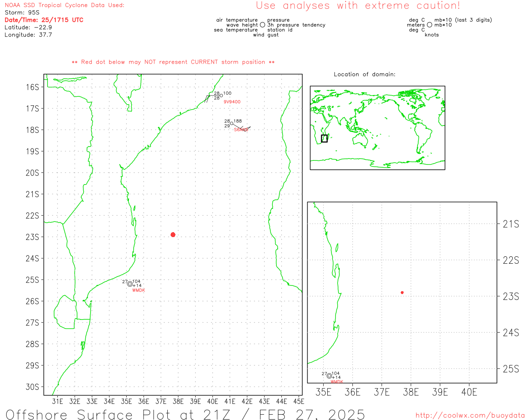This screenshot has width=525, height=420.
Task: Click the legend circle between wave height and 3h pressure tendency
Action: tap(262, 25)
